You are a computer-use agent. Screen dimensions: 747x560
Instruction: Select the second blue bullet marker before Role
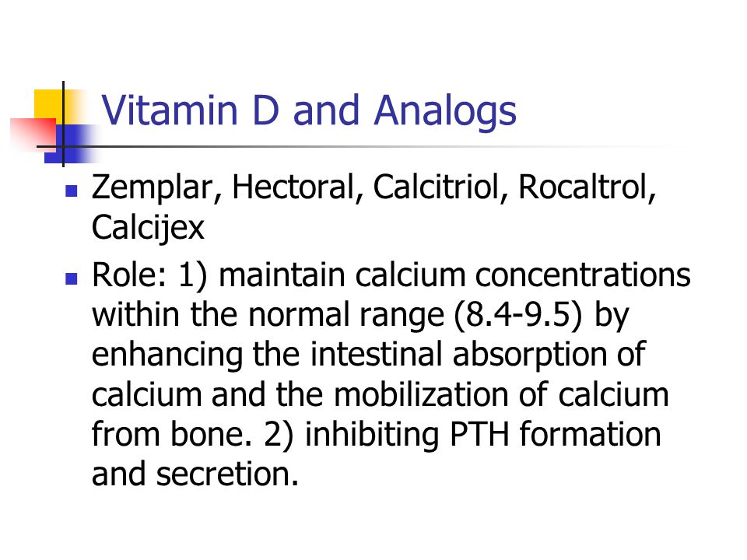[x=71, y=278]
